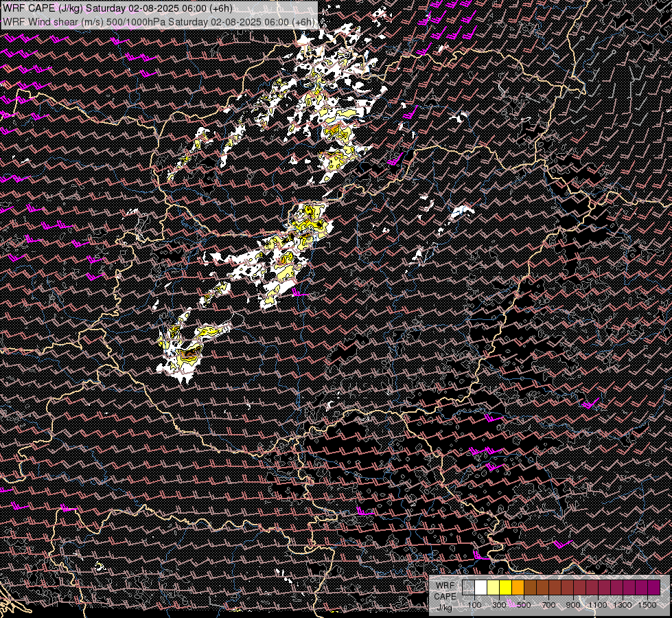The height and width of the screenshot is (618, 672).
Task: Select the swatch starting at the 700 tick
Action: click(x=555, y=587)
